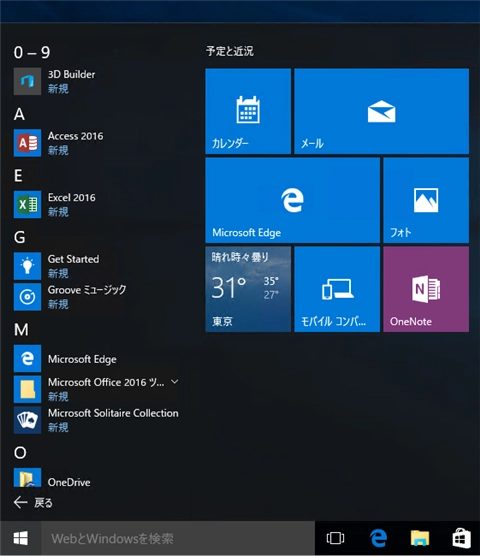The height and width of the screenshot is (556, 480).
Task: Click the Excel 2016 text label
Action: coord(72,198)
